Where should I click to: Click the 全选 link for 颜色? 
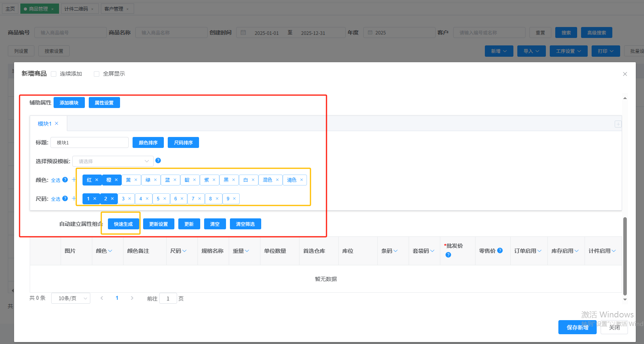[56, 180]
